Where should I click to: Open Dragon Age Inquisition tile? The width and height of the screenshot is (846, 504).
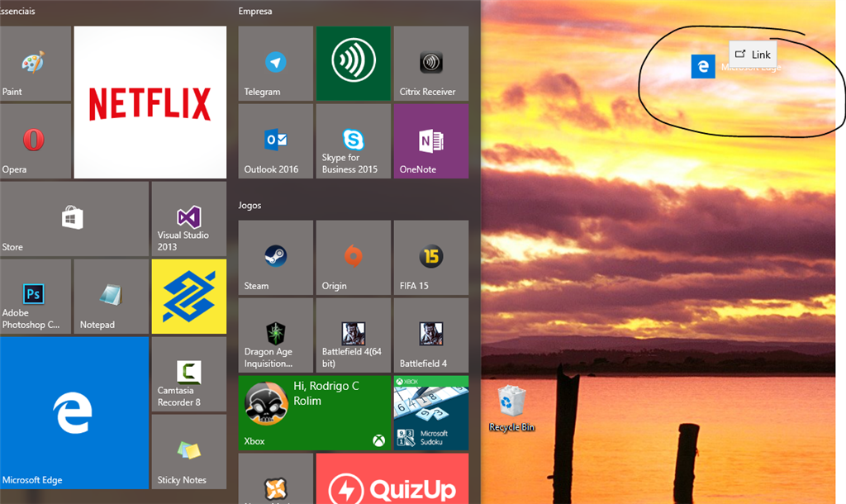[x=276, y=335]
